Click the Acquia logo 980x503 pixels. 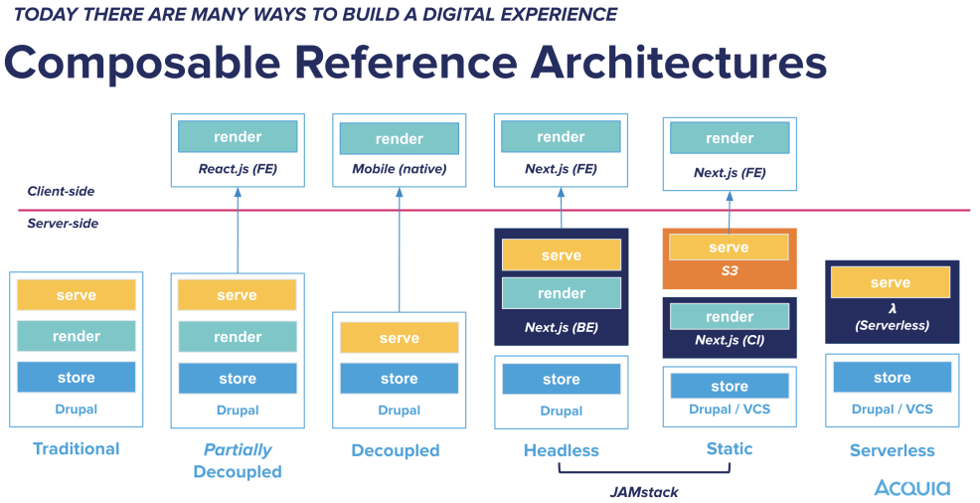point(911,487)
